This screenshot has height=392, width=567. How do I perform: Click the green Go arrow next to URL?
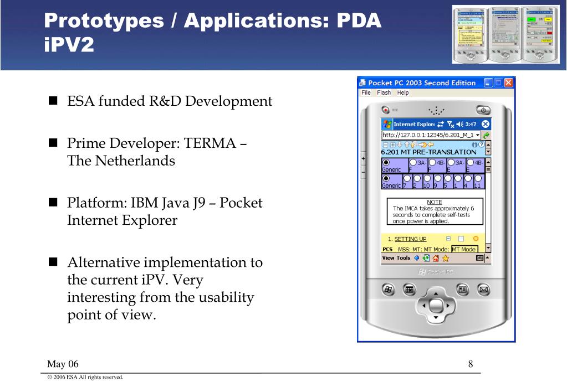click(487, 135)
